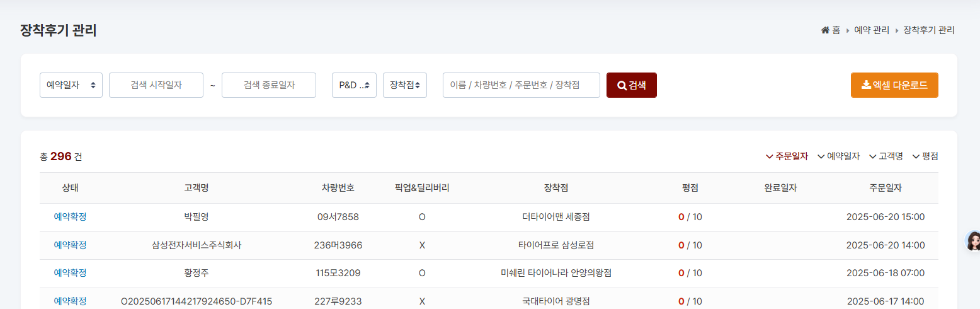
Task: Click the 장착점 column header
Action: pos(556,188)
